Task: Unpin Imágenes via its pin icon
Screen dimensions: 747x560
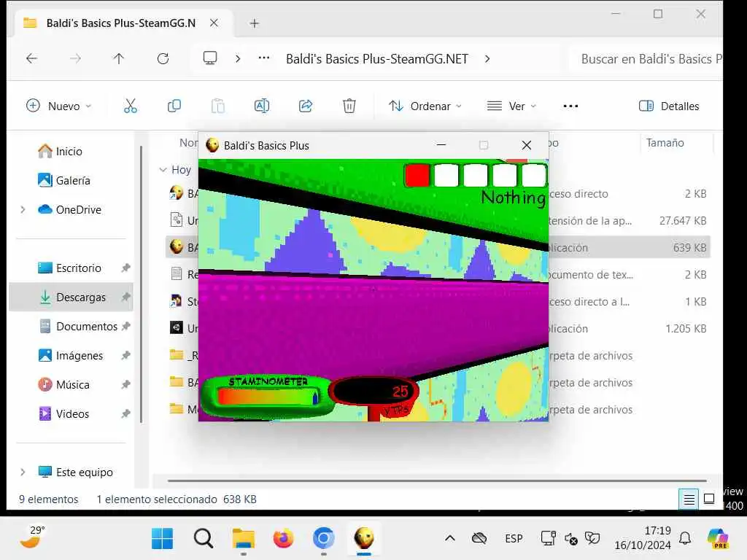Action: point(125,355)
